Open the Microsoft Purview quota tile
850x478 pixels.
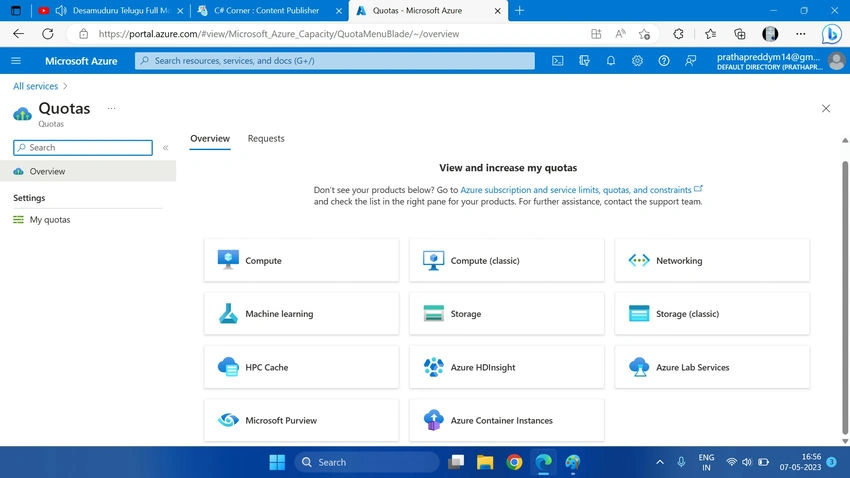point(301,420)
